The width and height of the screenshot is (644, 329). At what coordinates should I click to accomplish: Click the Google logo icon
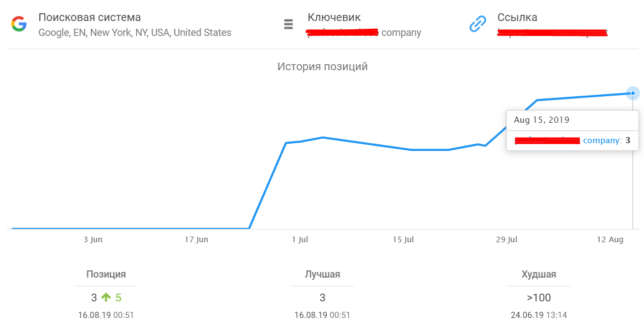[x=19, y=24]
